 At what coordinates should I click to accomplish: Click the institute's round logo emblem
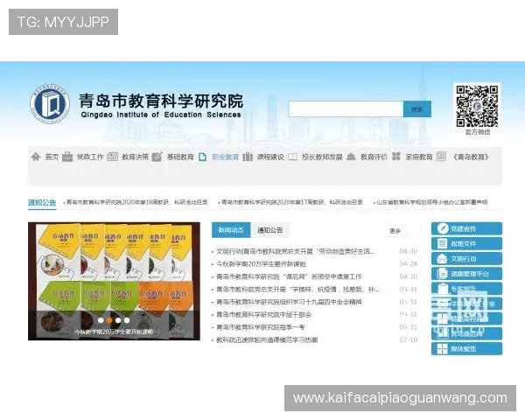[50, 103]
